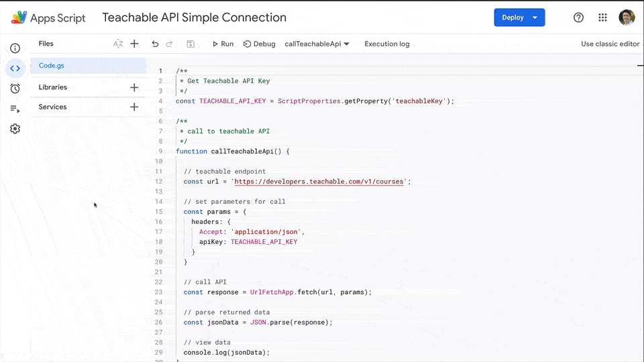644x362 pixels.
Task: Open Executions list icon in sidebar
Action: pos(15,109)
